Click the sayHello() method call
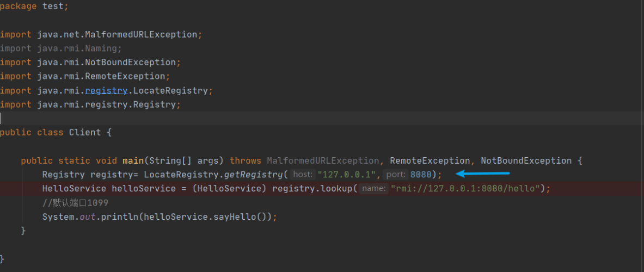 tap(240, 217)
